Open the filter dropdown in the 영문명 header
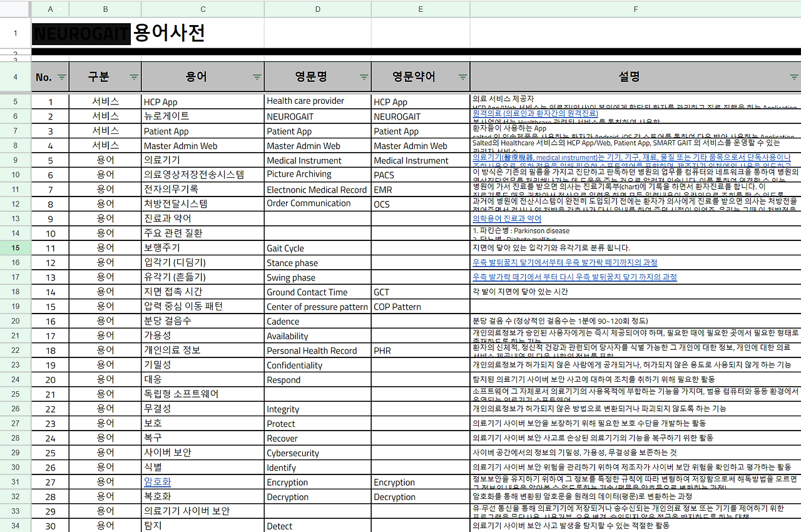This screenshot has height=532, width=801. click(364, 77)
